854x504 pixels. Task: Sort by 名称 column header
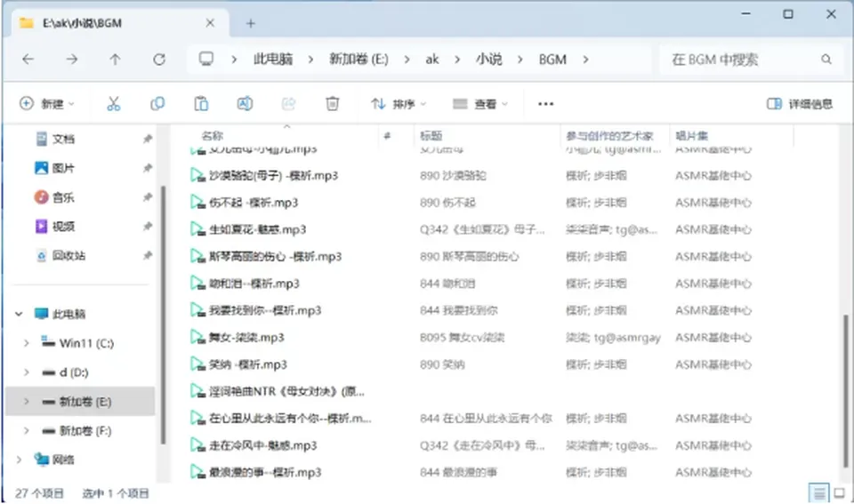212,135
